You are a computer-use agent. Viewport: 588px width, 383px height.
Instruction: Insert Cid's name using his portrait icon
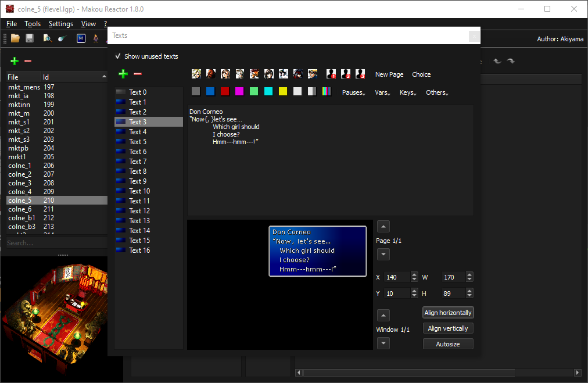(313, 74)
